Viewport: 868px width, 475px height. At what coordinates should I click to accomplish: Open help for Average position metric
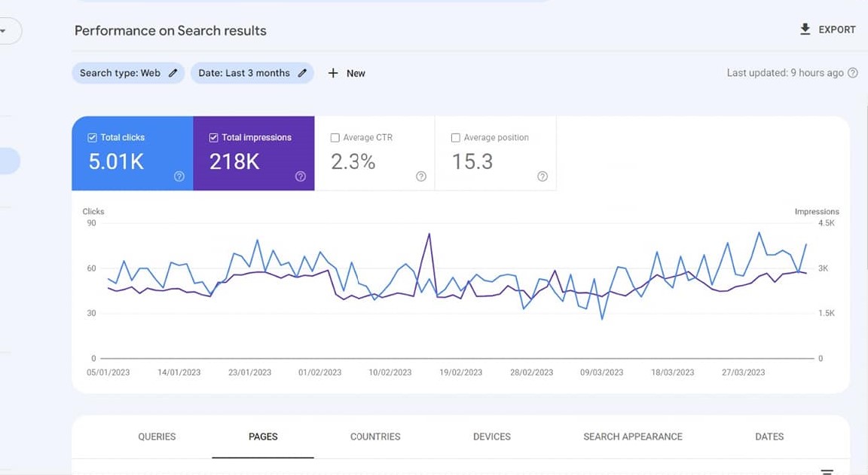pos(542,176)
